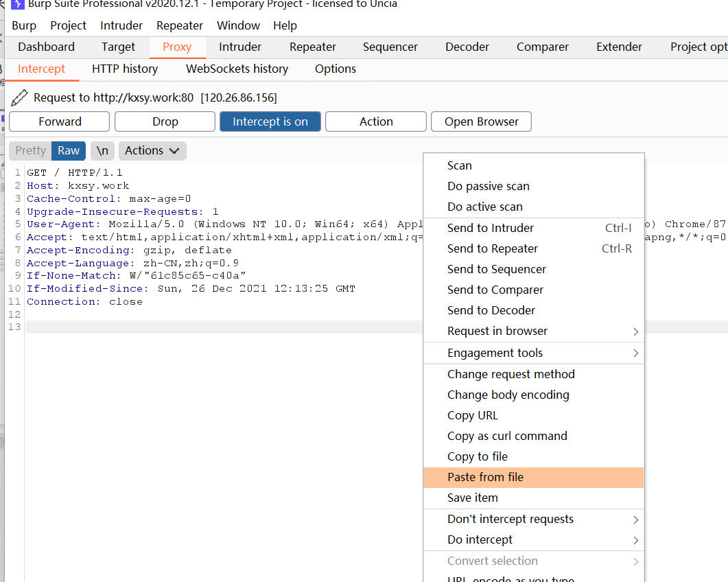Select Send to Repeater
728x582 pixels.
(533, 248)
